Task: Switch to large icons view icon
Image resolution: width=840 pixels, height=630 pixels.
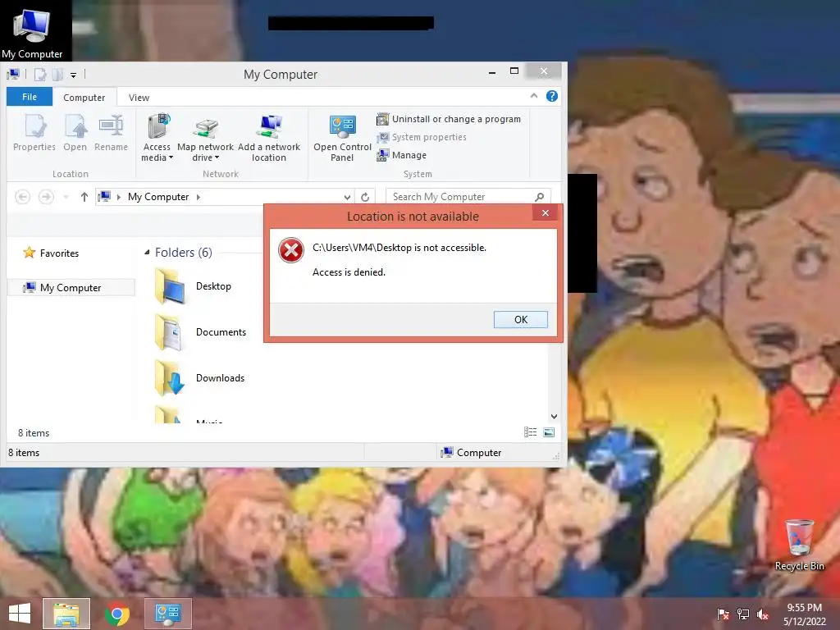Action: (549, 432)
